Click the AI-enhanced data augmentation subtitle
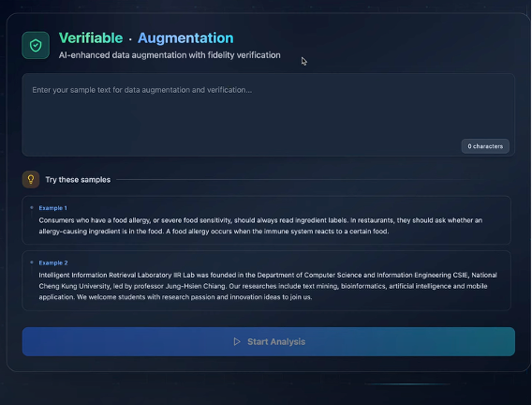Viewport: 532px width, 405px height. pos(170,55)
